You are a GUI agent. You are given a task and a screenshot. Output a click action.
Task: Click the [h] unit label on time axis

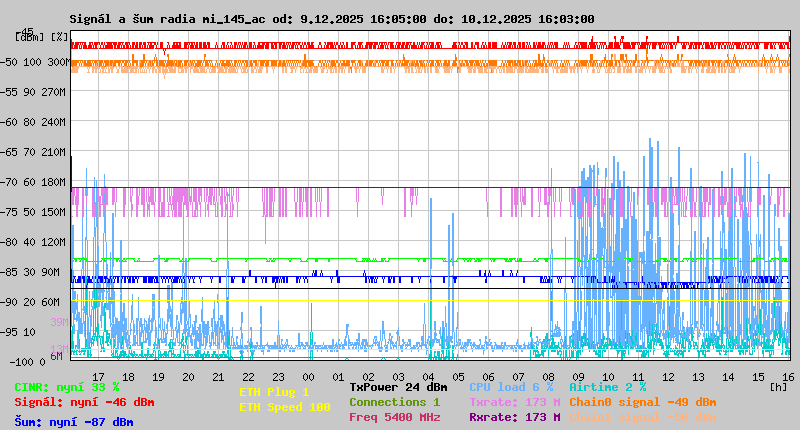[778, 385]
